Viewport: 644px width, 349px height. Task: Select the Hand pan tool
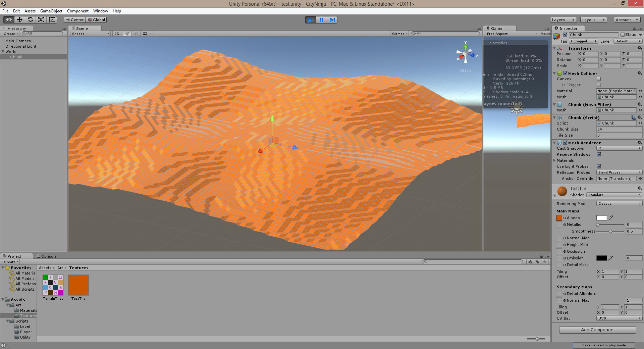9,19
